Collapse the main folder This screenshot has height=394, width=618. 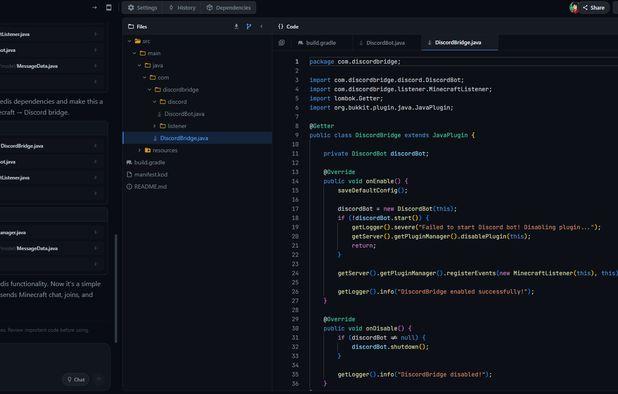click(x=134, y=53)
